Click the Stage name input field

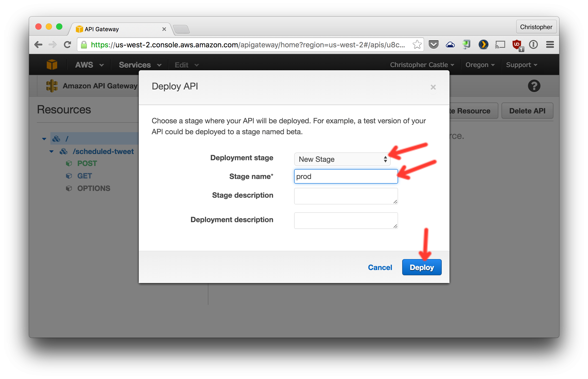(346, 176)
